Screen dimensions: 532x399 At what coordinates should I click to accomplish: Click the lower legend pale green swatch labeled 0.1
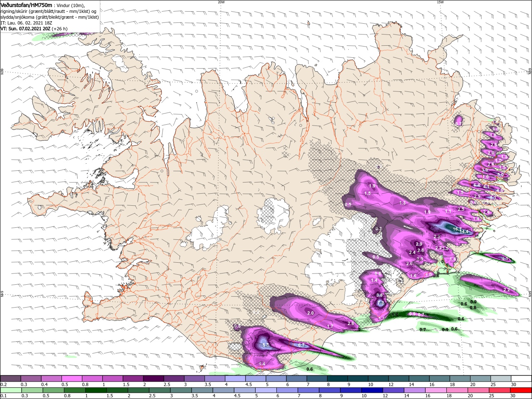pos(11,390)
